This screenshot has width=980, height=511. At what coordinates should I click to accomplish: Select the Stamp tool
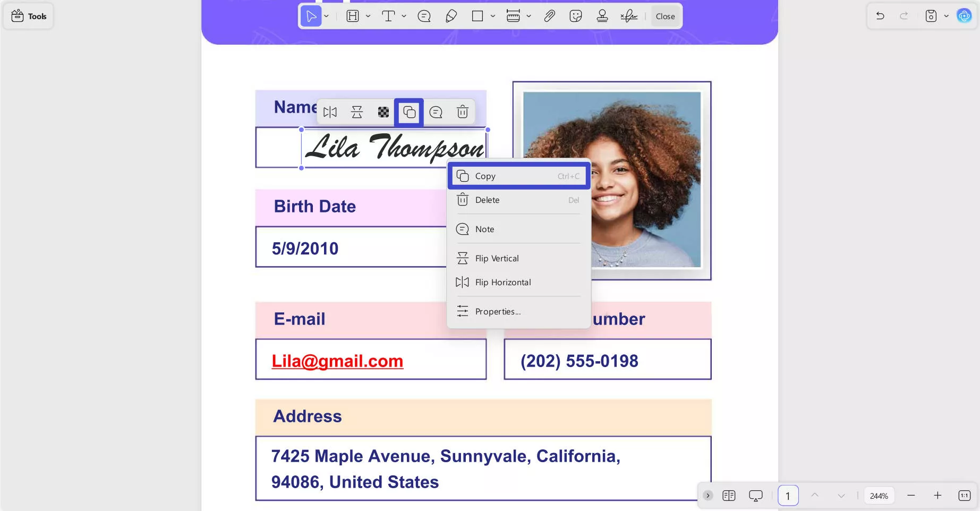pyautogui.click(x=602, y=16)
